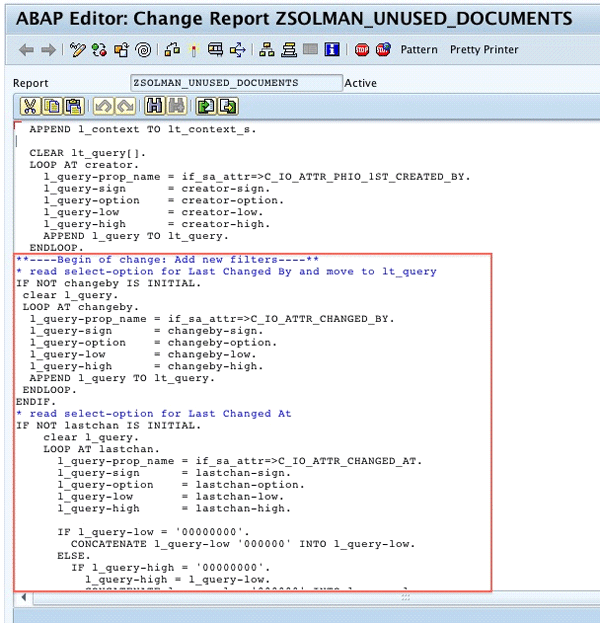Click the 'Active' status text

(x=360, y=83)
